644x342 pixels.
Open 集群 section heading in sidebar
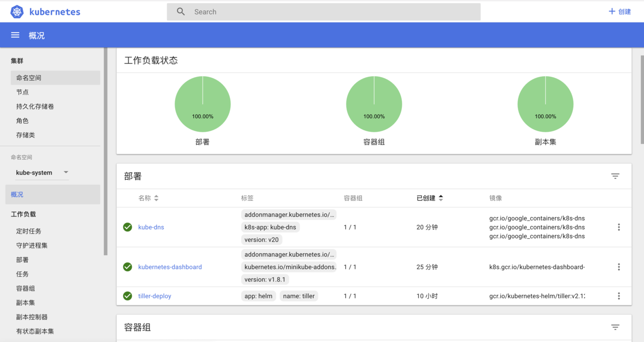[17, 61]
